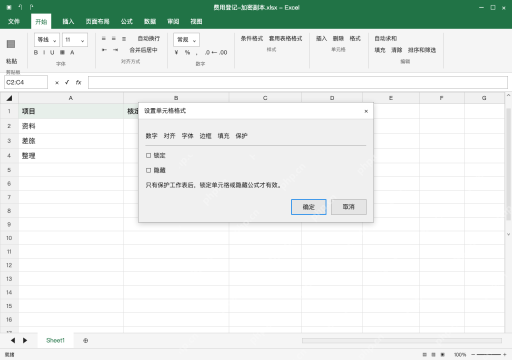Open the 数字 tab in the dialog
The image size is (512, 360).
[151, 136]
